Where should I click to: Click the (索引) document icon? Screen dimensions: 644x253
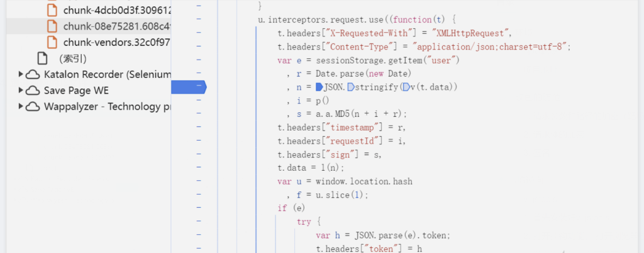point(42,58)
